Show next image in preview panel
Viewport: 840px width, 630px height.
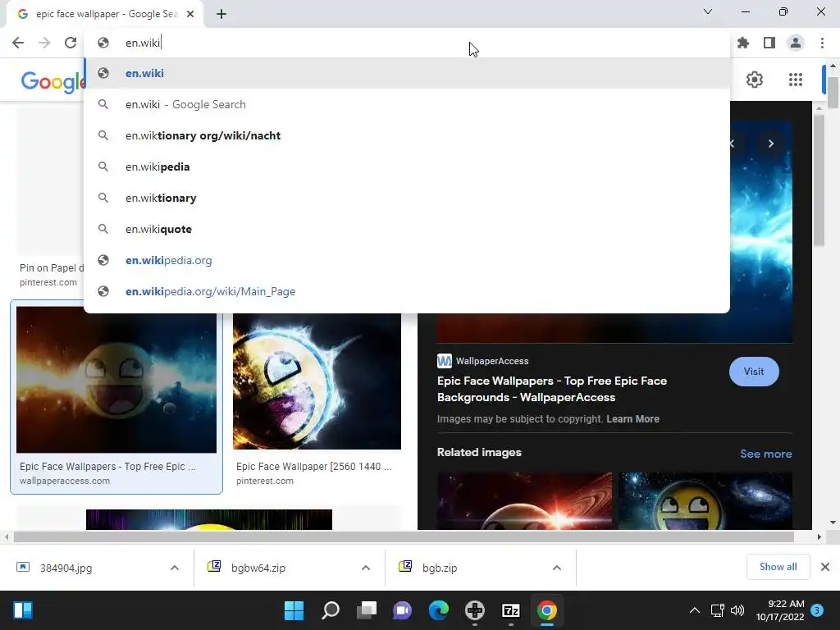pos(771,144)
